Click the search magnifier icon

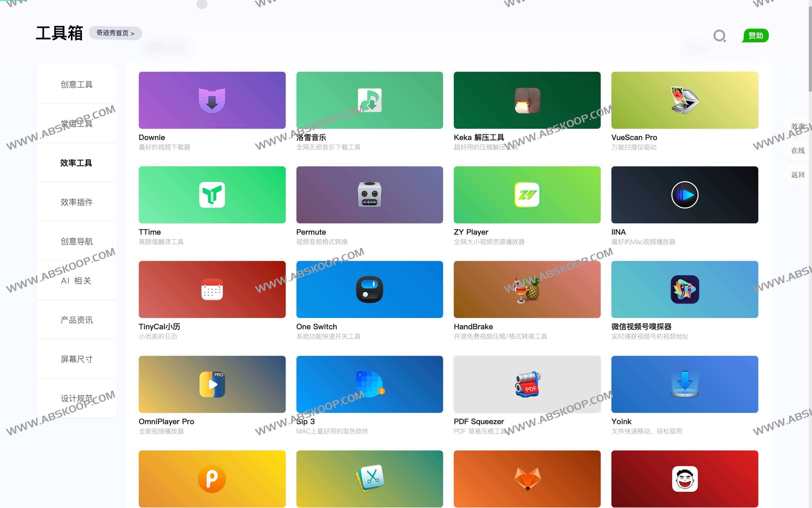point(719,35)
